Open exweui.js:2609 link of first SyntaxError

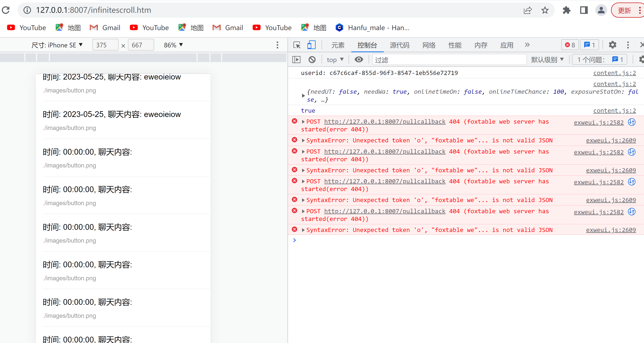coord(611,140)
